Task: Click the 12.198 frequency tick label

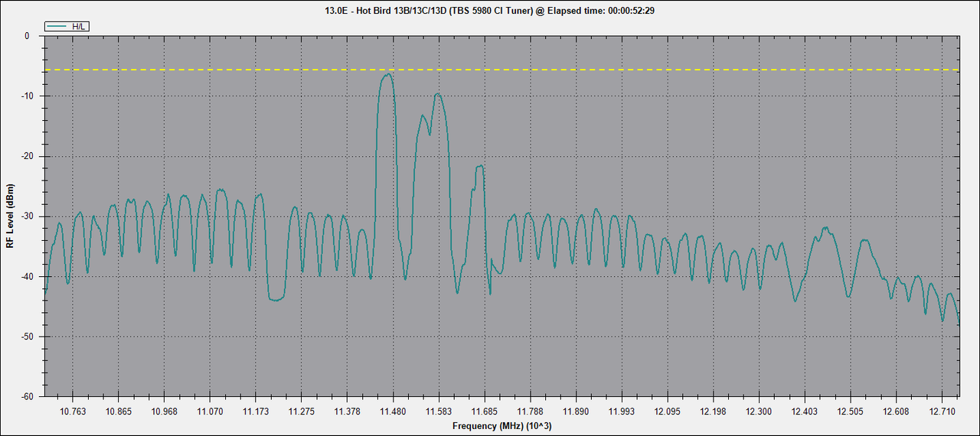Action: pos(714,412)
